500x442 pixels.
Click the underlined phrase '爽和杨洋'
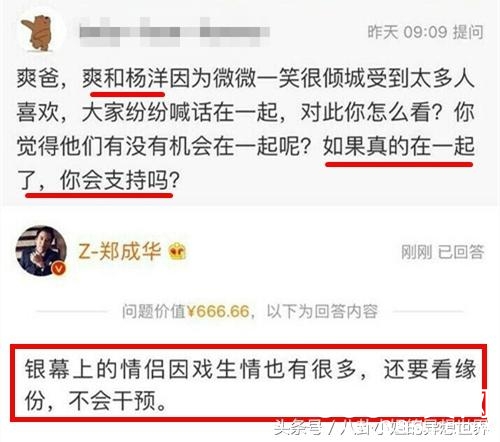tap(125, 79)
